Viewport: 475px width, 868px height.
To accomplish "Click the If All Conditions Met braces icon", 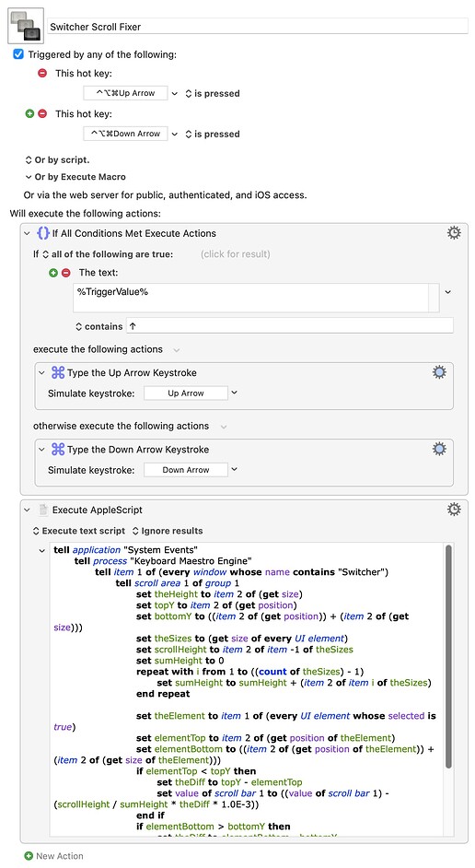I will [42, 233].
